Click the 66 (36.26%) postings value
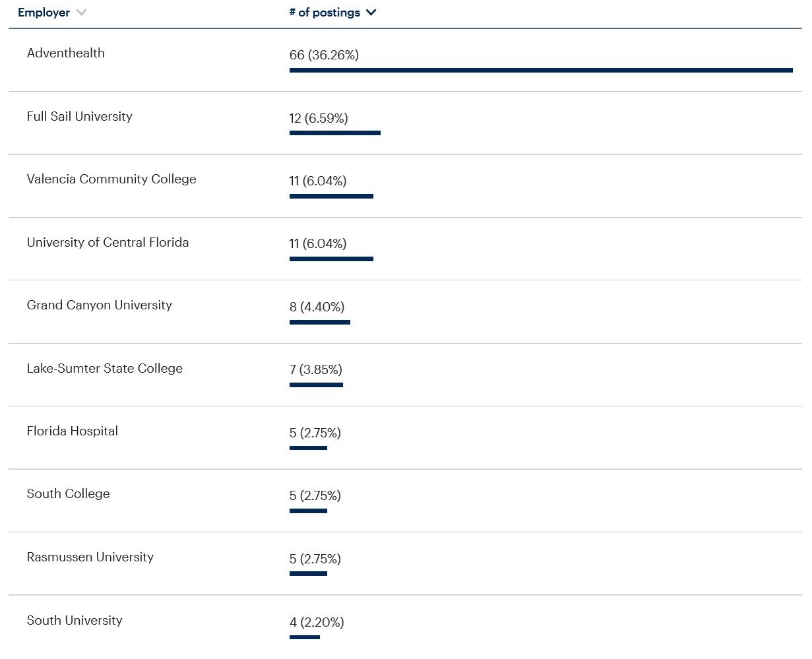The image size is (812, 659). 324,55
